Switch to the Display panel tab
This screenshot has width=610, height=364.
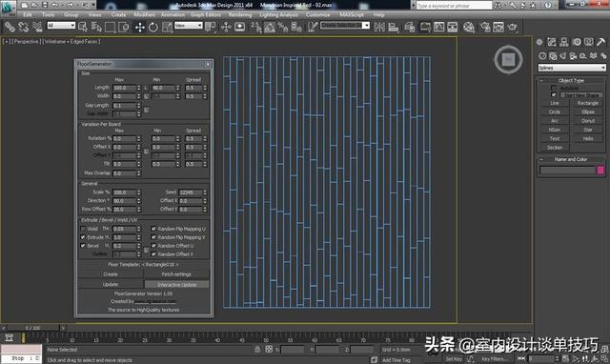pos(589,42)
